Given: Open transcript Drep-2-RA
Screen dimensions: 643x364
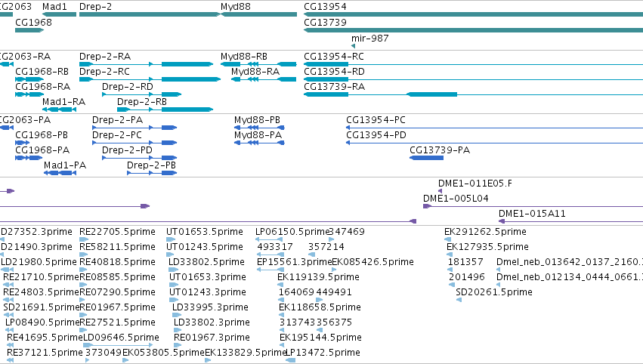Looking at the screenshot, I should pos(146,64).
